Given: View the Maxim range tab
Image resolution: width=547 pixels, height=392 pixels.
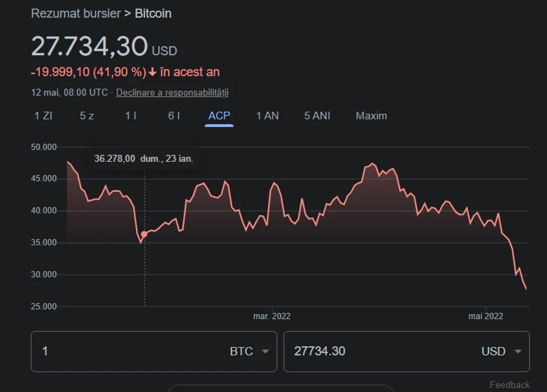Looking at the screenshot, I should (x=371, y=116).
